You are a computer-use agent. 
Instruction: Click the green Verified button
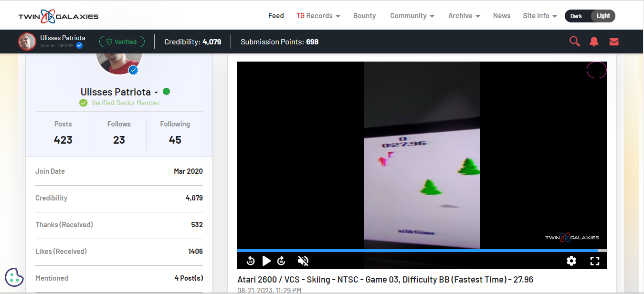(122, 42)
